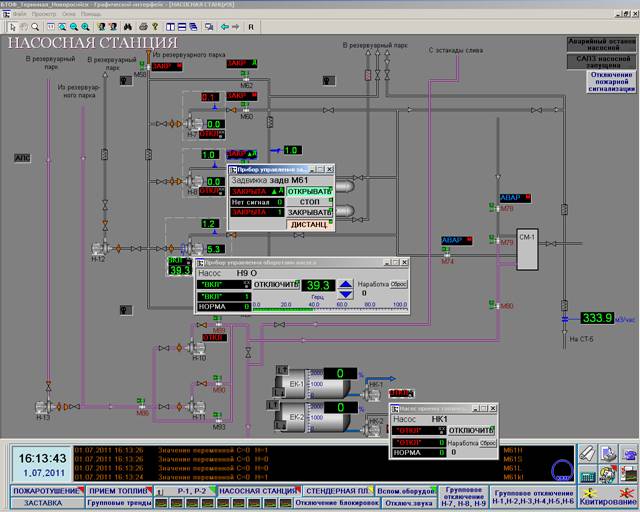The height and width of the screenshot is (512, 640).
Task: Increase H9 pump frequency with up arrow
Action: click(346, 284)
